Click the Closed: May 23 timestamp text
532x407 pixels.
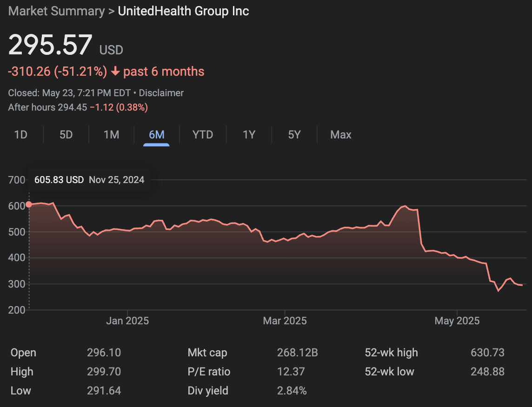(x=69, y=93)
